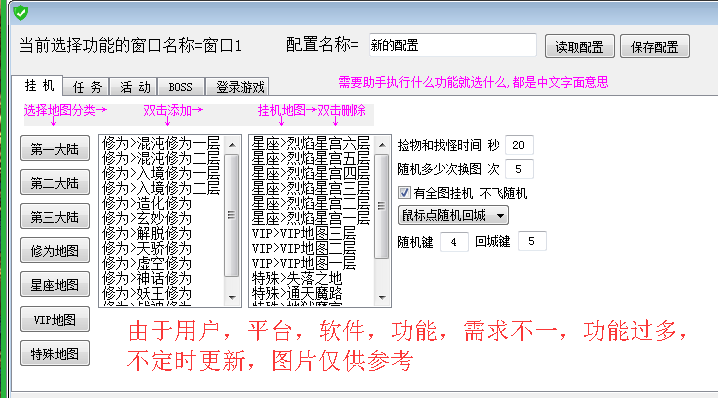The width and height of the screenshot is (718, 398).
Task: Open the 任务 tab
Action: click(x=87, y=87)
